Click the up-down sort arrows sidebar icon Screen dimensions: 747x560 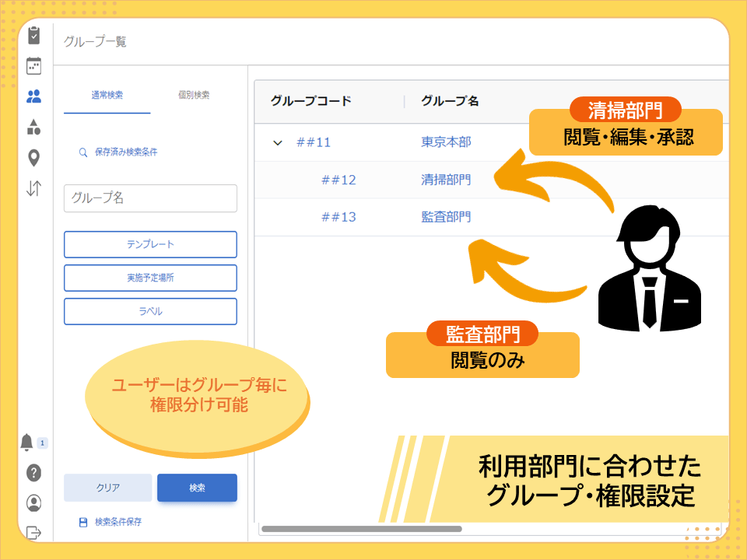point(33,188)
